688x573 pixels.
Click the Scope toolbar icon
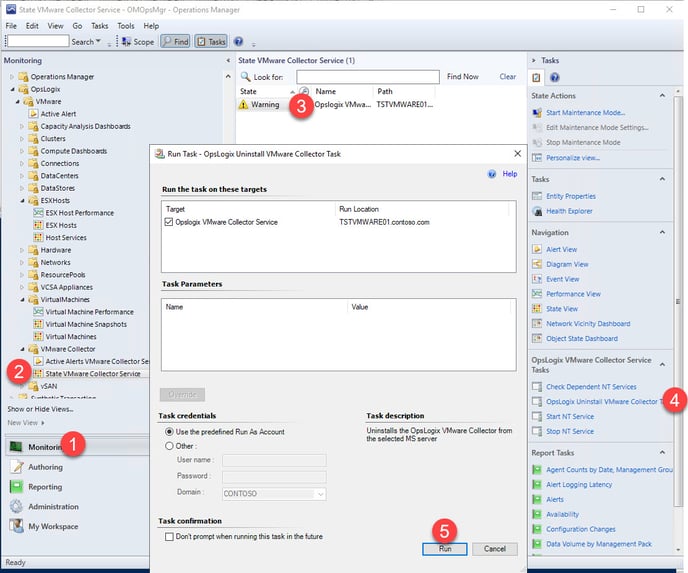click(x=126, y=42)
